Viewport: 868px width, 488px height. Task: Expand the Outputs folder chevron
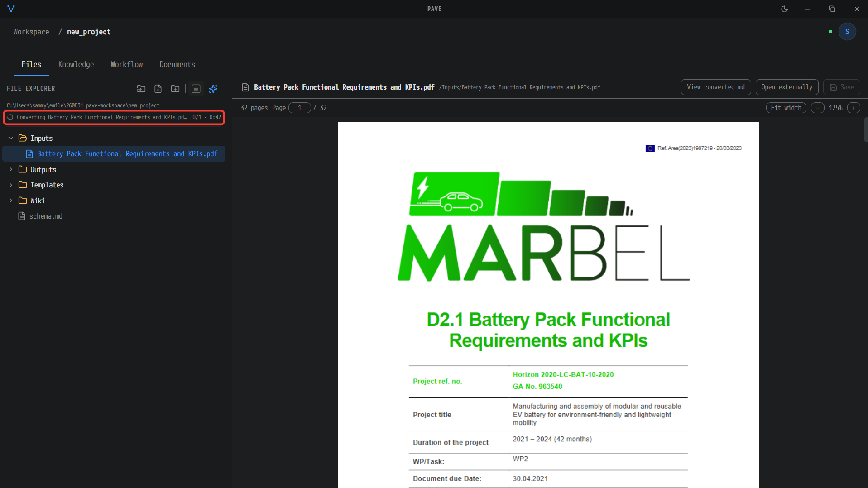11,169
